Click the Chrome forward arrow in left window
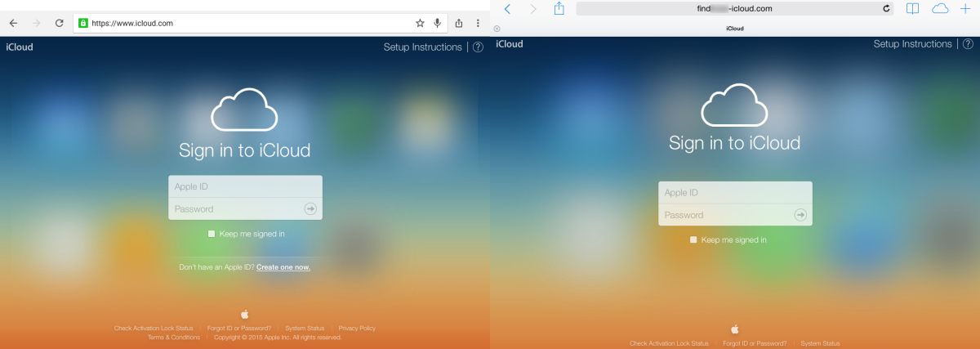980x349 pixels. [36, 23]
